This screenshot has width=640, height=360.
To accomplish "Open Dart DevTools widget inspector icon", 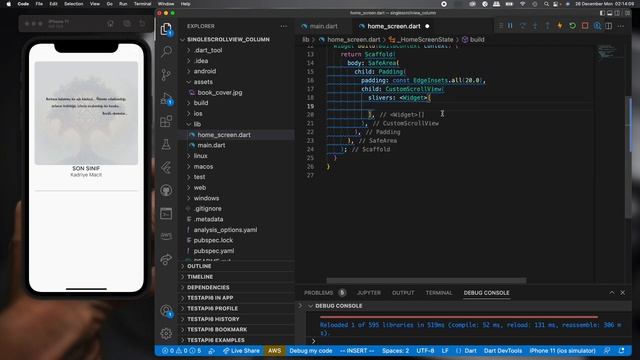I will (x=597, y=26).
